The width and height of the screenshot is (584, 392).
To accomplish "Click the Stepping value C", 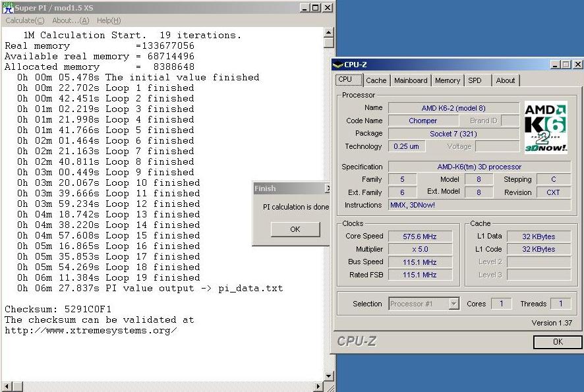I will point(554,179).
